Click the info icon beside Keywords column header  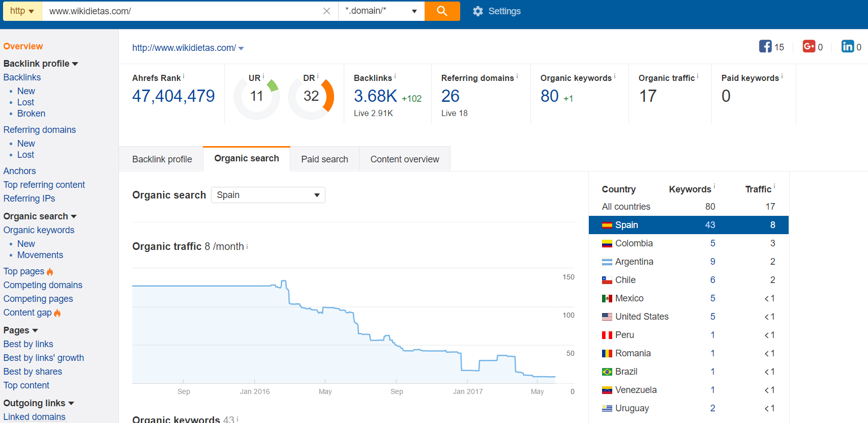coord(714,187)
